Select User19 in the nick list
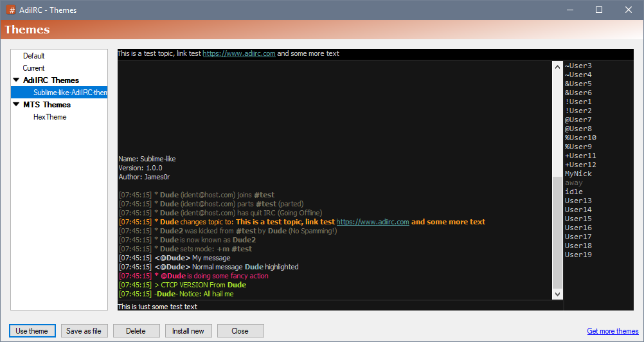The height and width of the screenshot is (342, 644). click(578, 255)
